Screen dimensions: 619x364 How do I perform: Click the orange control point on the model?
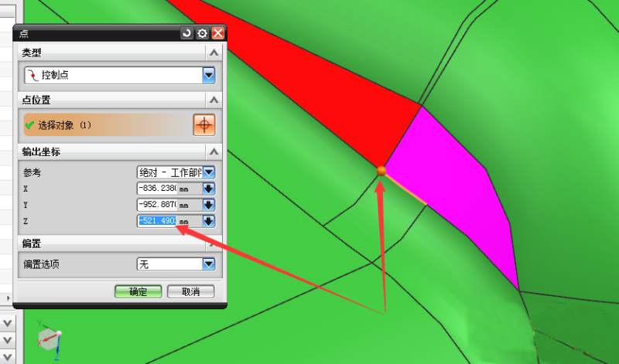pyautogui.click(x=381, y=171)
